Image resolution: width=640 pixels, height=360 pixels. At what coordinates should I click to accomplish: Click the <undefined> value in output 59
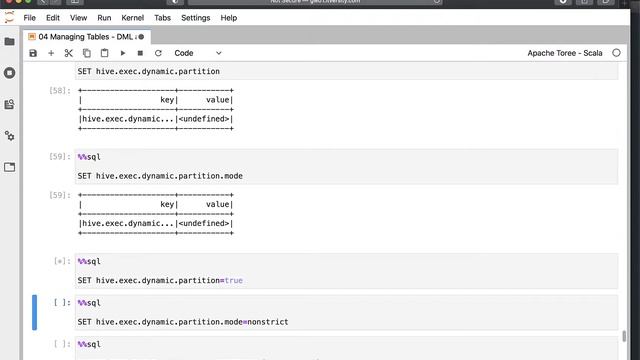[204, 223]
